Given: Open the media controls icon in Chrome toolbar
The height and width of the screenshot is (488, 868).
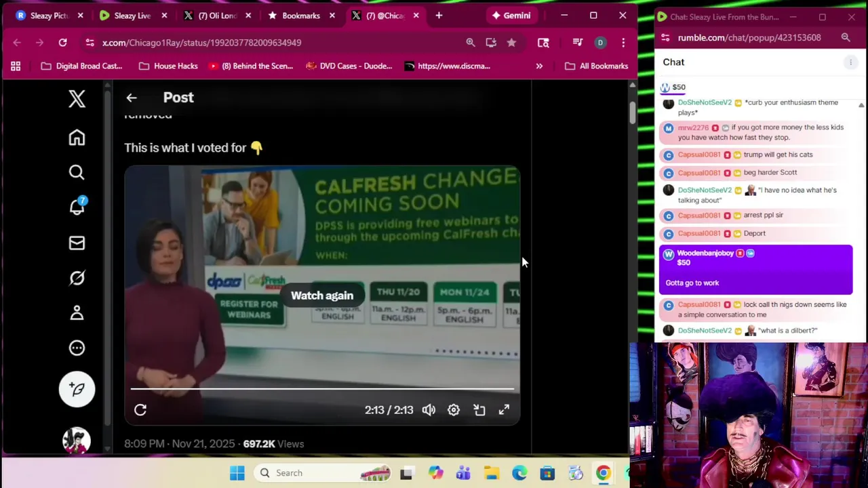Looking at the screenshot, I should [577, 43].
